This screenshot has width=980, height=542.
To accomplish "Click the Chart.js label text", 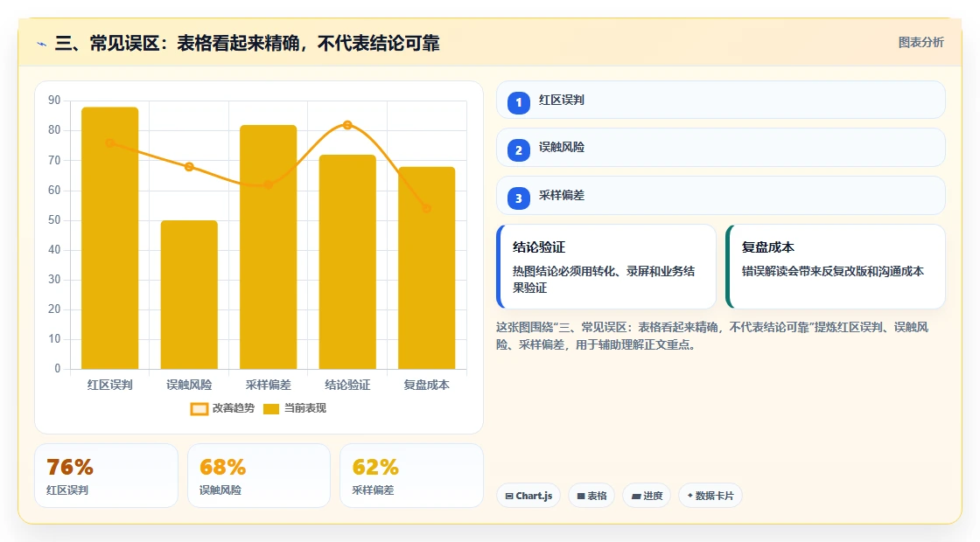I will 534,496.
